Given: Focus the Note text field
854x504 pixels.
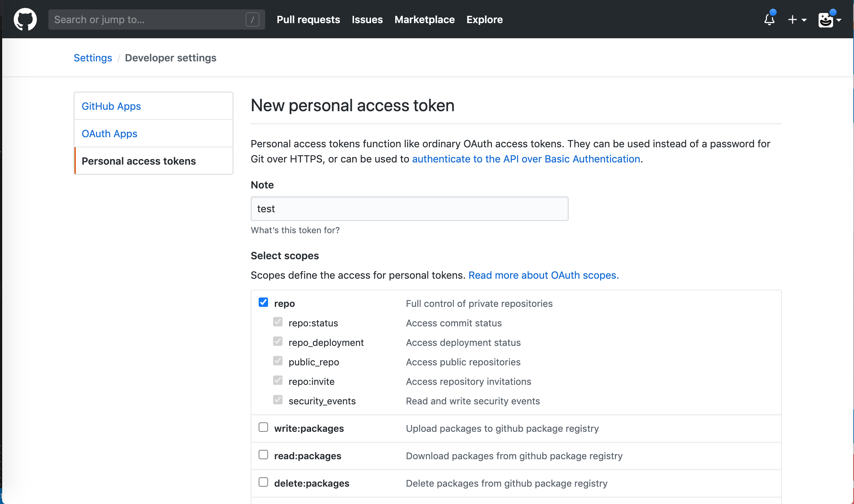Looking at the screenshot, I should pos(409,209).
